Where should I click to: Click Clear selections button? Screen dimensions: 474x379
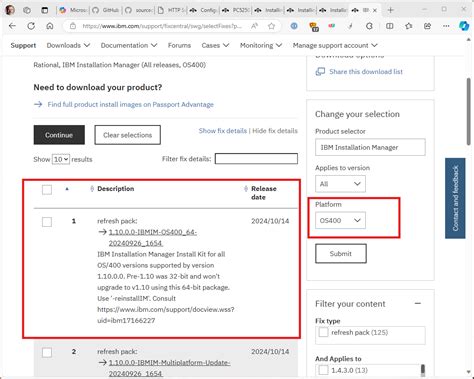point(127,135)
